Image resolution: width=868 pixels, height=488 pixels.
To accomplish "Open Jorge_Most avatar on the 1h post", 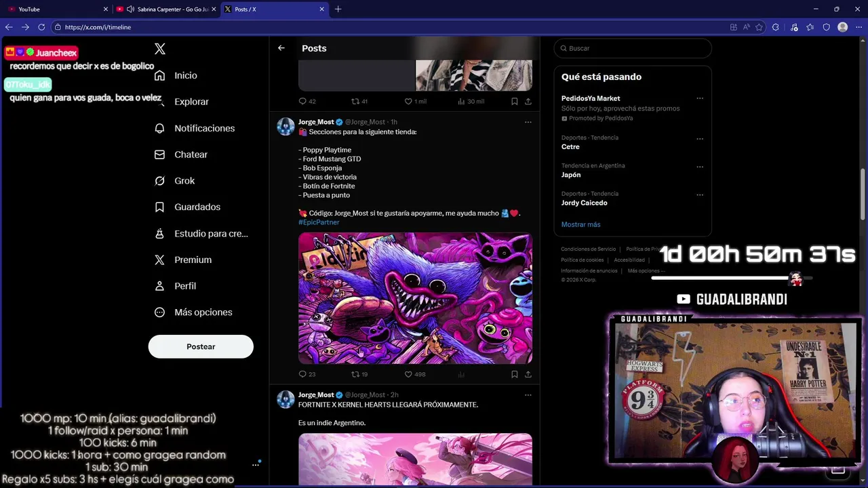I will [x=285, y=127].
